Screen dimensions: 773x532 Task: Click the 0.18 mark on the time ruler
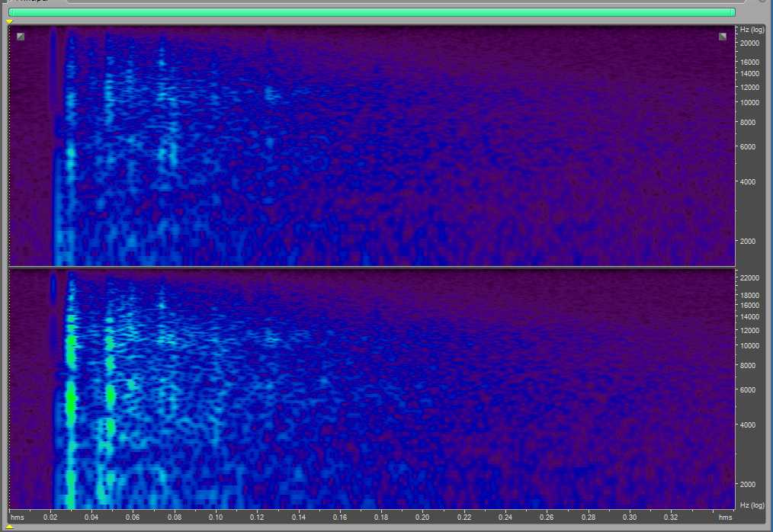point(381,518)
